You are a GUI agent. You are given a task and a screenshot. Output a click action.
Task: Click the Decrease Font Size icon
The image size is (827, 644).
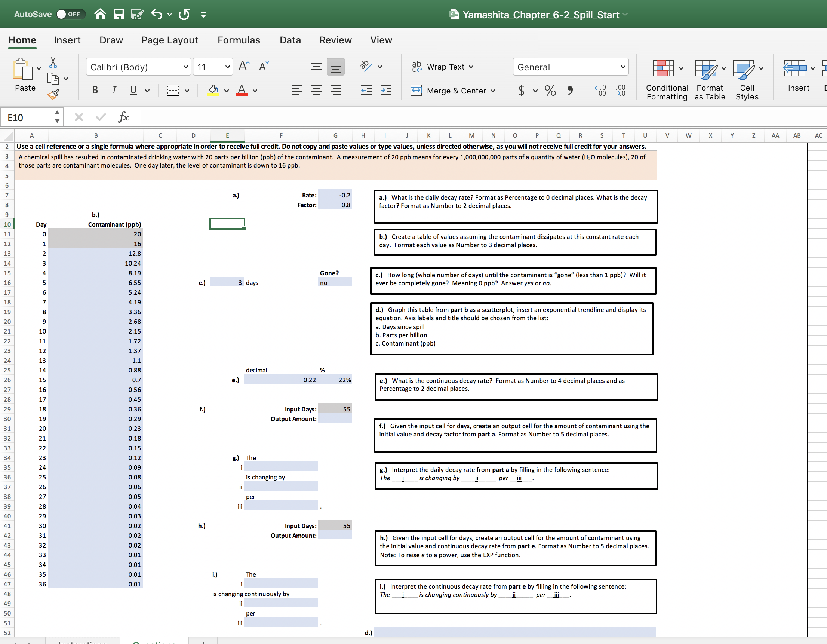pyautogui.click(x=264, y=66)
